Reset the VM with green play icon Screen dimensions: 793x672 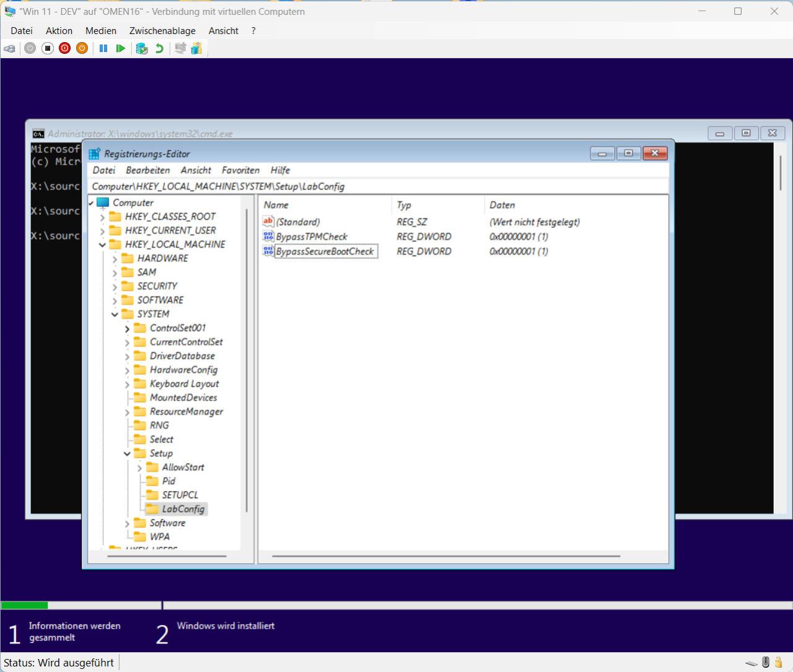tap(121, 48)
